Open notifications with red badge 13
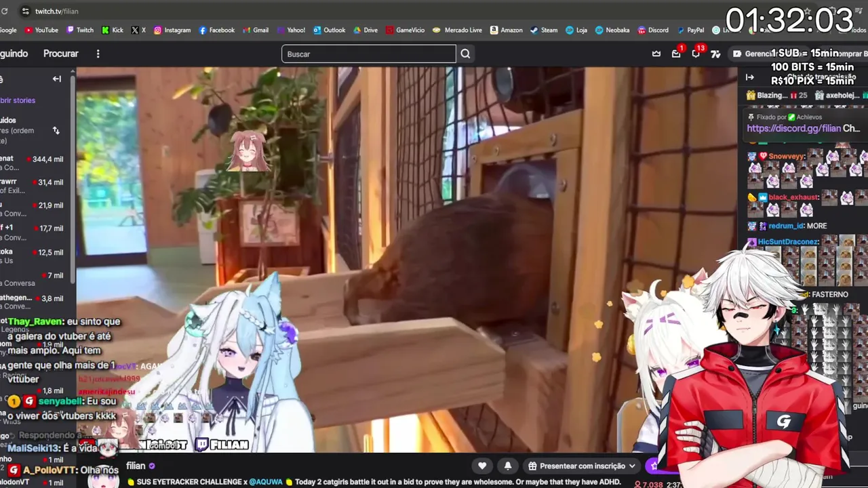Image resolution: width=868 pixels, height=488 pixels. (x=696, y=54)
